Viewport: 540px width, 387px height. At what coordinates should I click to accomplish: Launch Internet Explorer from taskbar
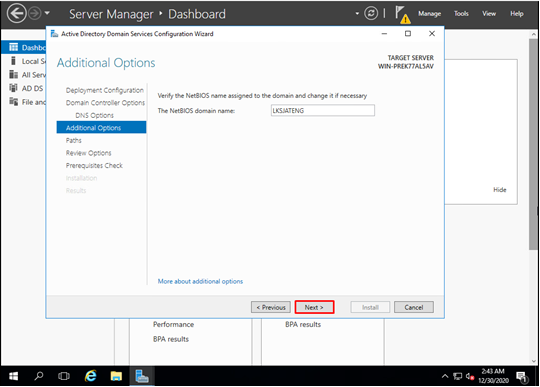(x=91, y=376)
